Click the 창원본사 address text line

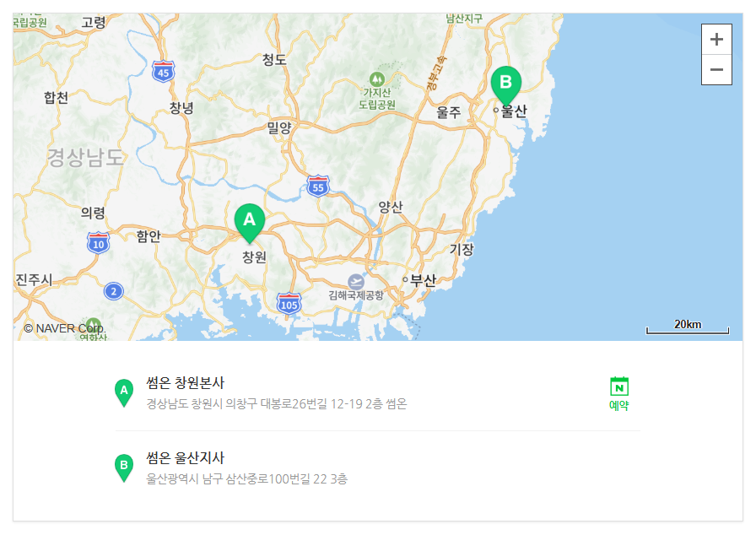(276, 404)
